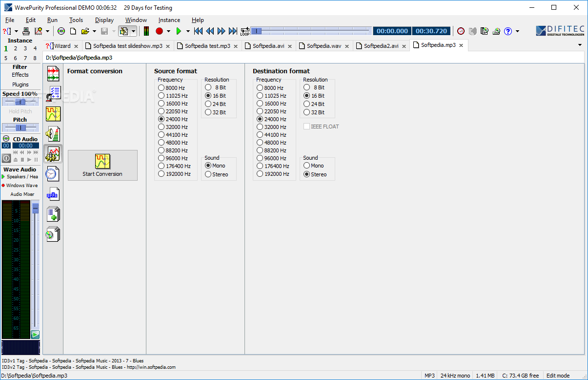The width and height of the screenshot is (588, 380).
Task: Open the Tools menu
Action: (76, 20)
